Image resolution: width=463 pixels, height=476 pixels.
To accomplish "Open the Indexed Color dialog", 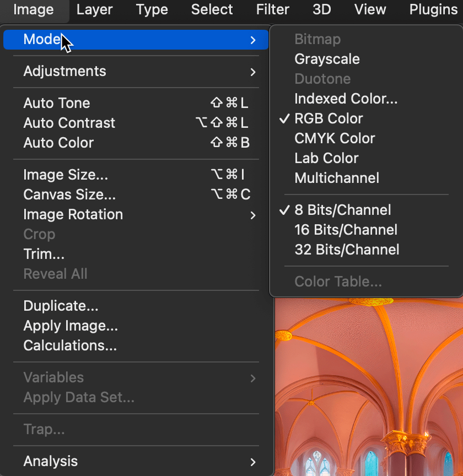I will coord(346,99).
